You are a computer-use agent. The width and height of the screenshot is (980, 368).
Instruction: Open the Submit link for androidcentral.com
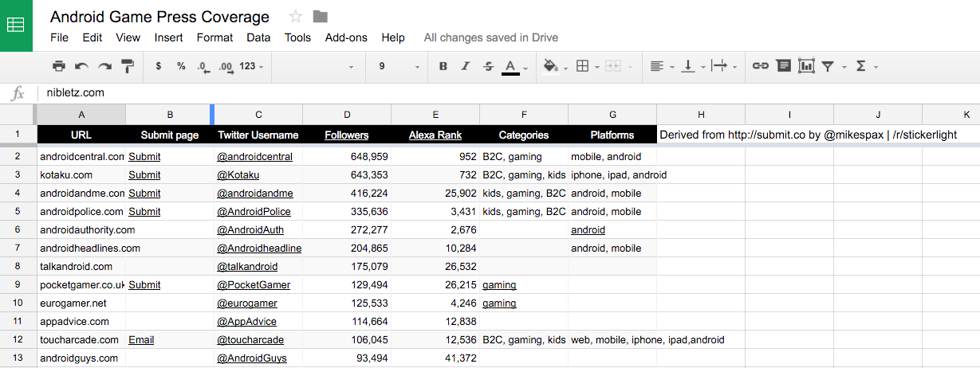(144, 157)
